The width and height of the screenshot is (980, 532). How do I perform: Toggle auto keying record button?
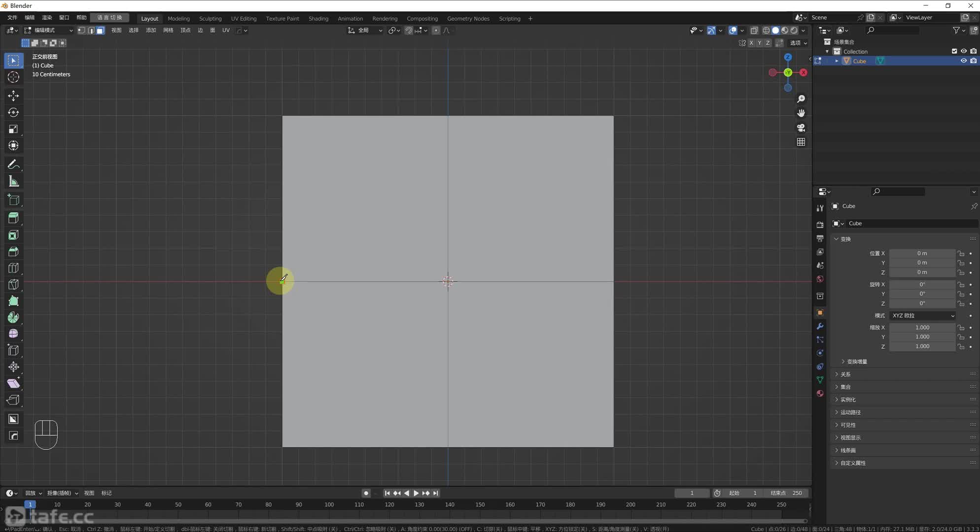coord(366,493)
